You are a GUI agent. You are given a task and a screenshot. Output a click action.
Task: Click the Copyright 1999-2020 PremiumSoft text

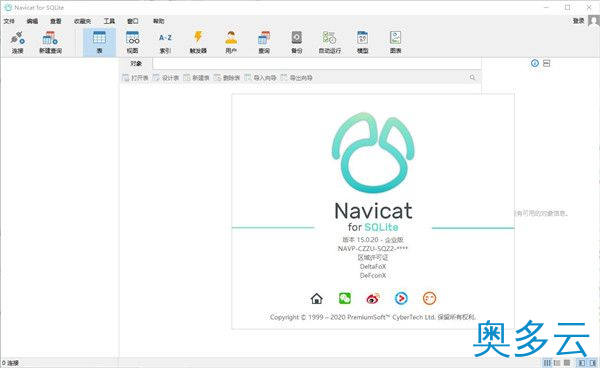pyautogui.click(x=372, y=317)
